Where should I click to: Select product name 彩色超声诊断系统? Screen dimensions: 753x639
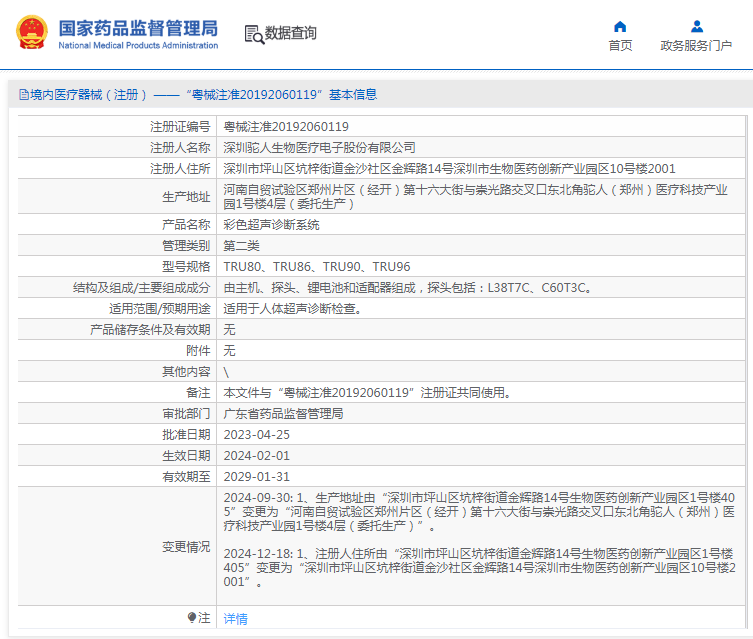(271, 225)
